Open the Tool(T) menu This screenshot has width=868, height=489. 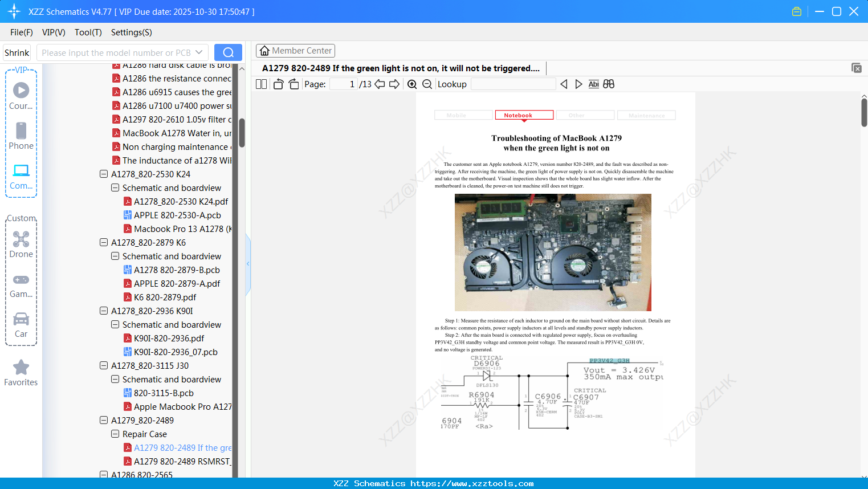(x=88, y=32)
